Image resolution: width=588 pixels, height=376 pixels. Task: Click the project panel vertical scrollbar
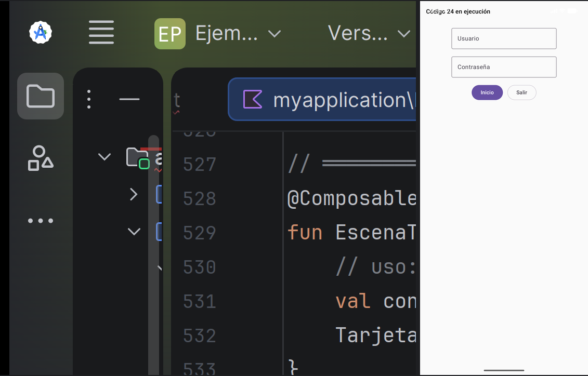153,254
